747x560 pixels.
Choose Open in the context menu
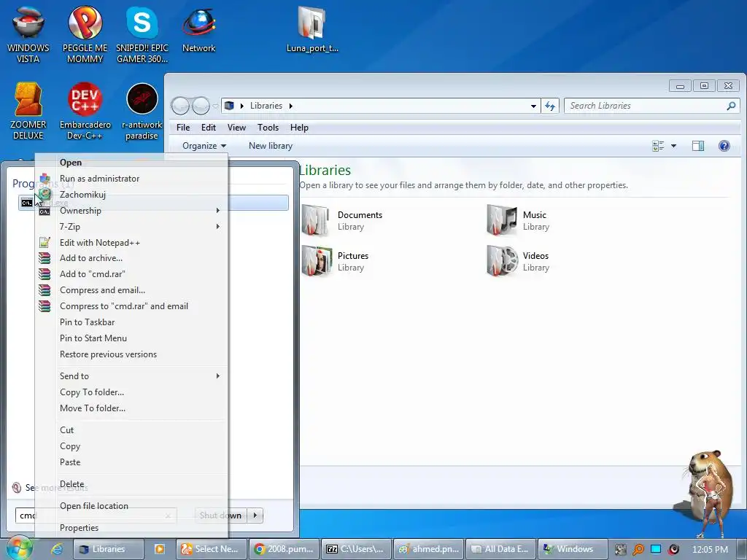[x=131, y=163]
